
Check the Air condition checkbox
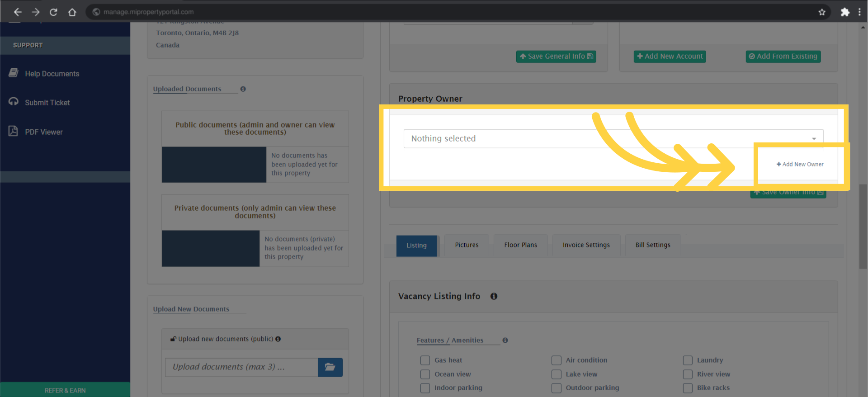point(556,360)
